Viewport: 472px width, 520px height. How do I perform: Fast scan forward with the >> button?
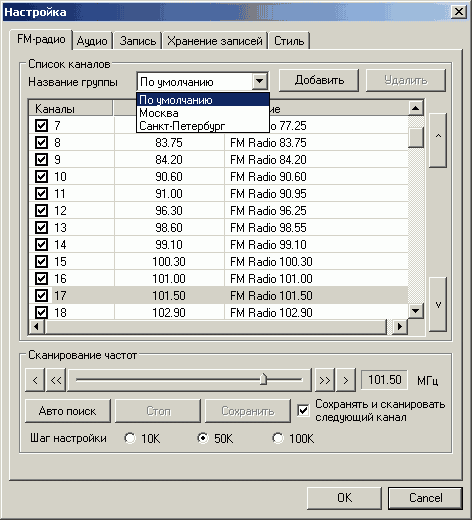click(325, 380)
